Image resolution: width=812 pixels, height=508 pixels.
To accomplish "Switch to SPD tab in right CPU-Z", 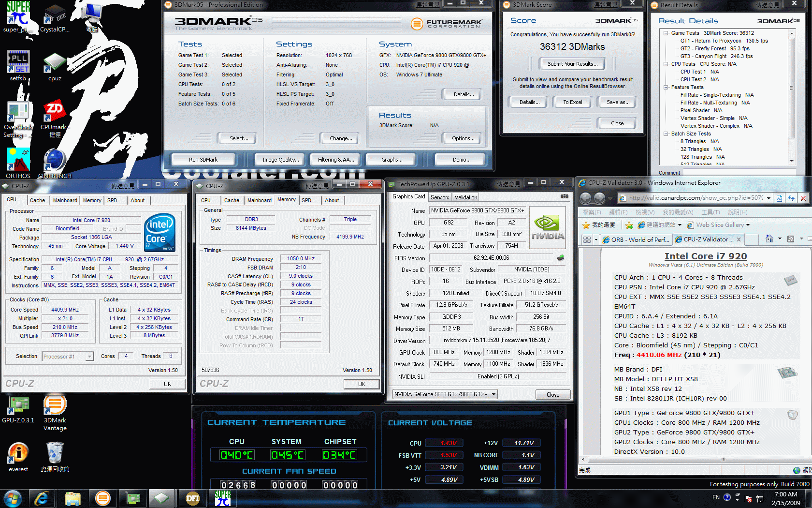I will [306, 200].
